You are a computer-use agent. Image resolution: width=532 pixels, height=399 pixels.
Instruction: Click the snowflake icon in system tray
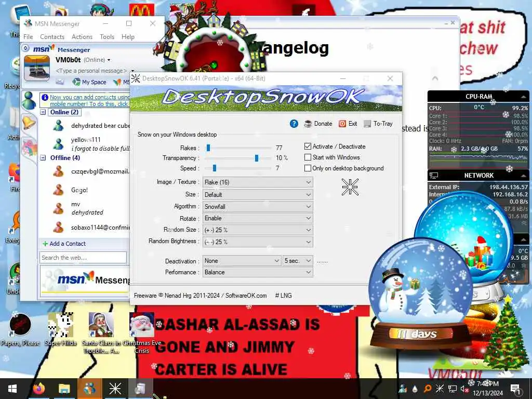[440, 389]
